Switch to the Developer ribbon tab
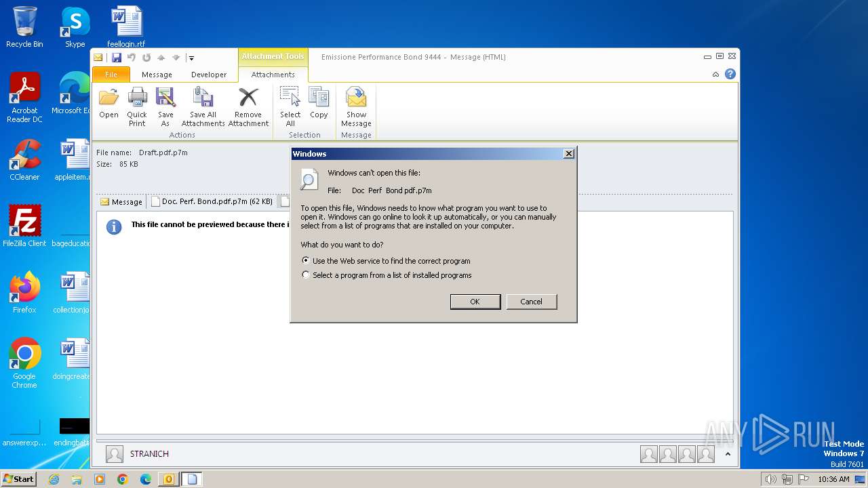This screenshot has height=488, width=868. [209, 75]
